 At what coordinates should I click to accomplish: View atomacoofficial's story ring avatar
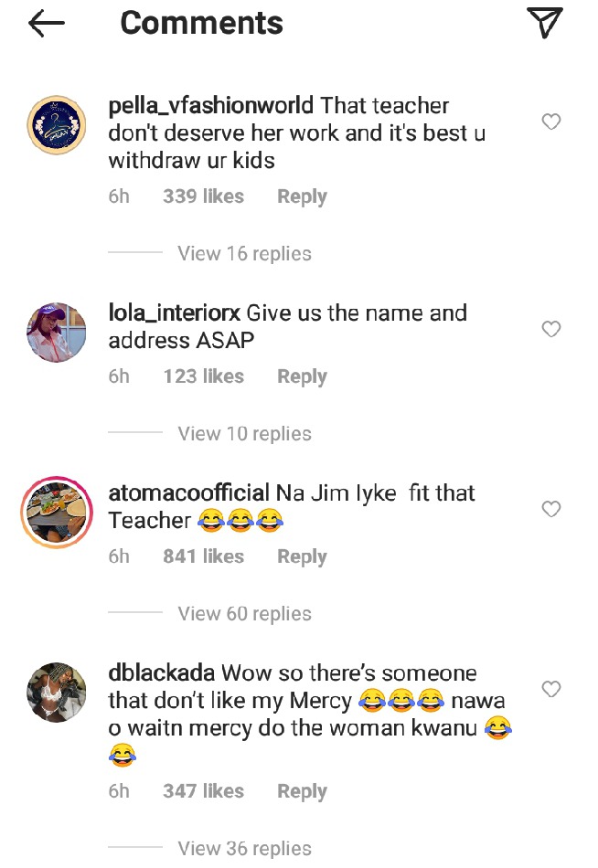[x=57, y=512]
